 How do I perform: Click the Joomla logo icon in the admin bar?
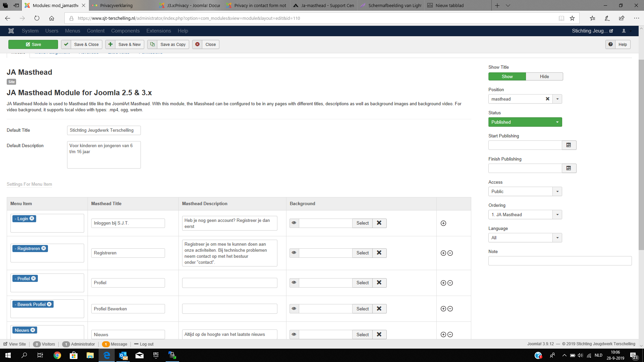point(11,31)
